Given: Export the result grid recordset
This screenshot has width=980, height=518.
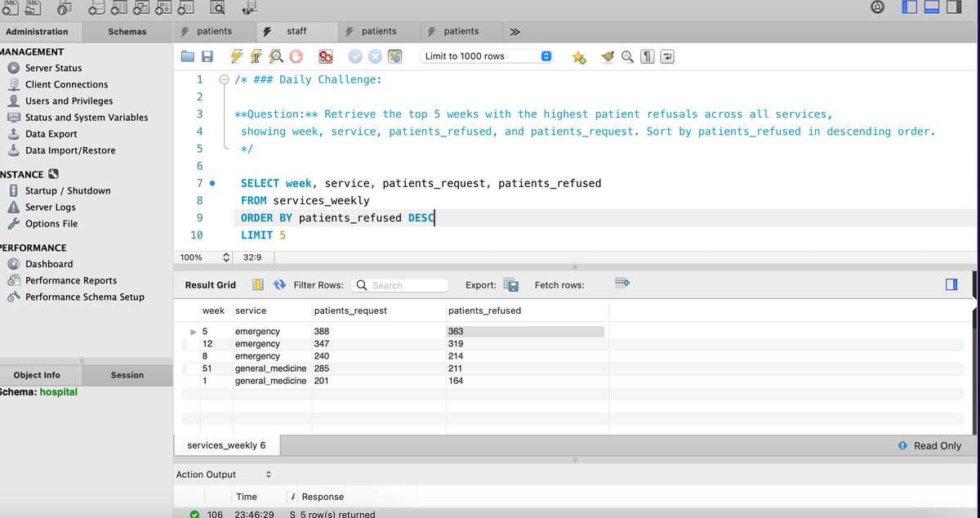Looking at the screenshot, I should 511,285.
